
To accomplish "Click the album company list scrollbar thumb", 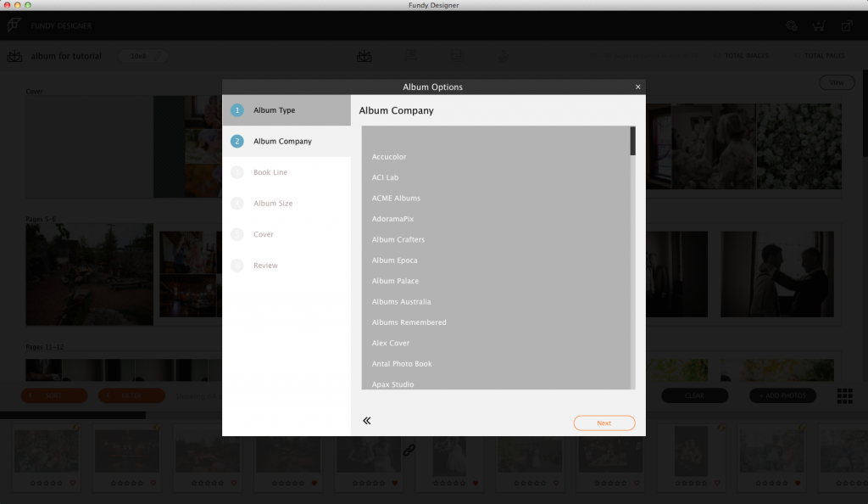I will tap(632, 141).
